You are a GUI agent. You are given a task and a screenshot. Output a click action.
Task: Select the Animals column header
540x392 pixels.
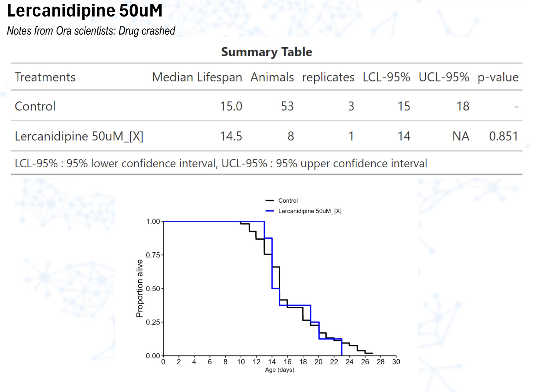272,77
